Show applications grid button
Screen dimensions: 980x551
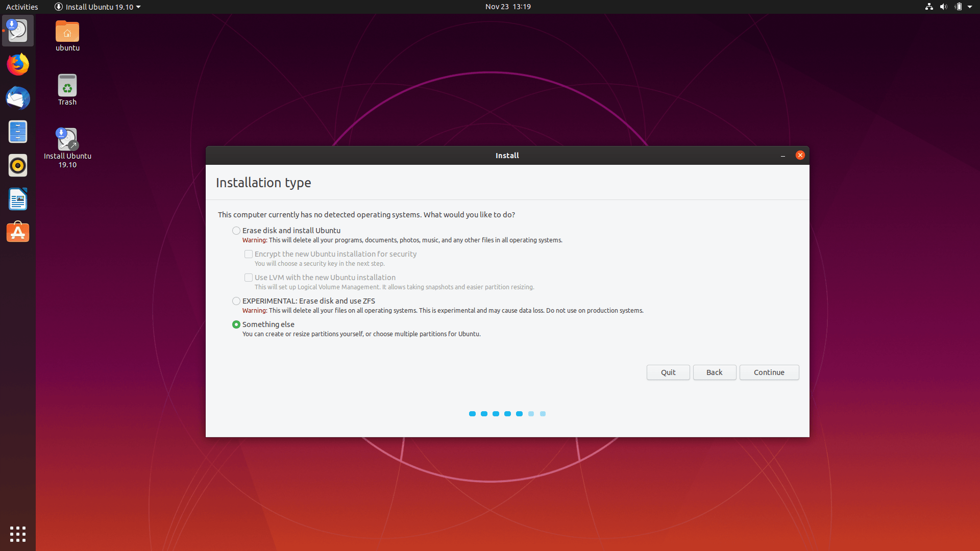(18, 534)
